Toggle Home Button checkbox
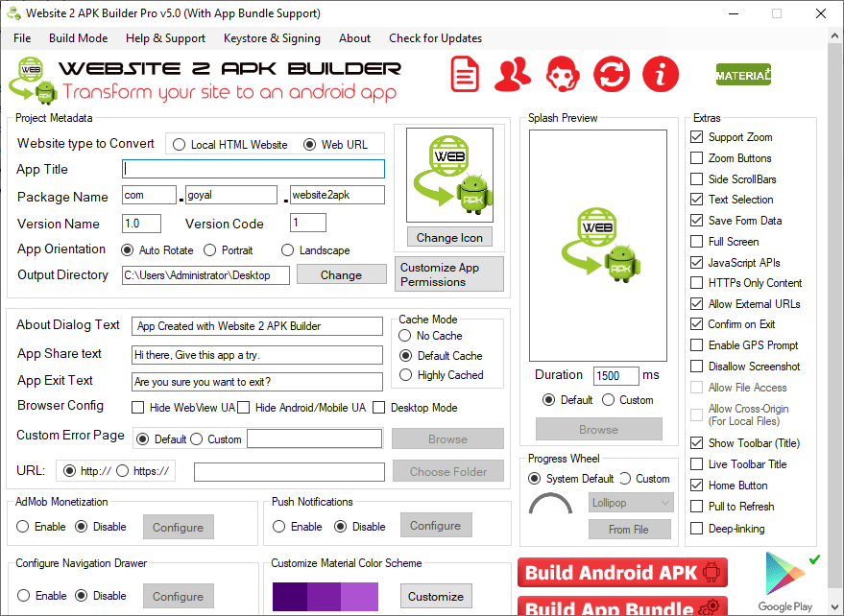Screen dimensions: 844x616 696,486
